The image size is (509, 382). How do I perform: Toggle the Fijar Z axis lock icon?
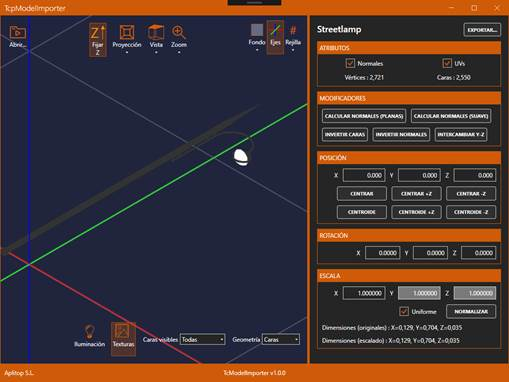point(98,33)
